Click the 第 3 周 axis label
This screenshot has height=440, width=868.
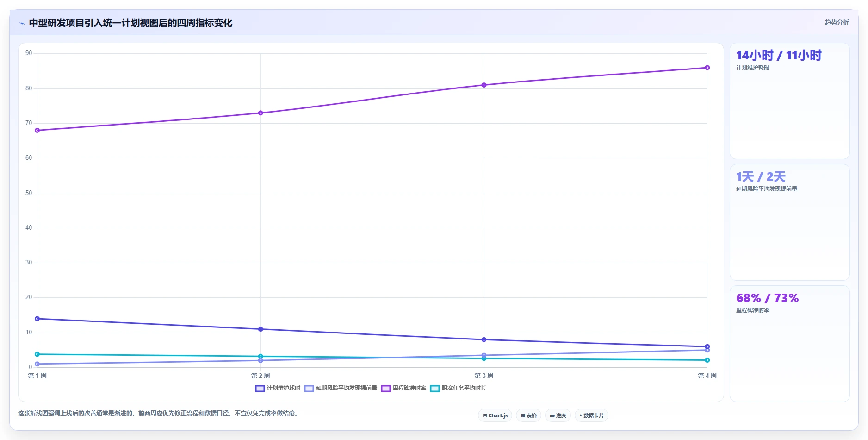coord(484,376)
